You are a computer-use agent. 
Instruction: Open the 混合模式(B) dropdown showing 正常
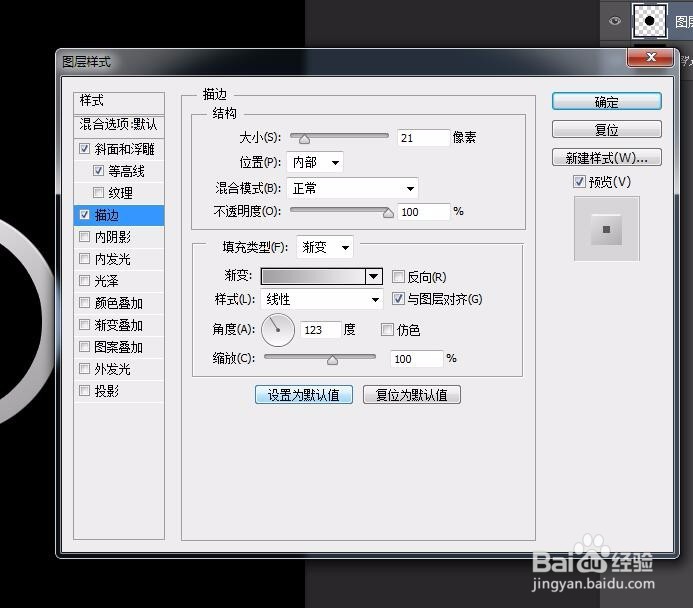coord(352,189)
